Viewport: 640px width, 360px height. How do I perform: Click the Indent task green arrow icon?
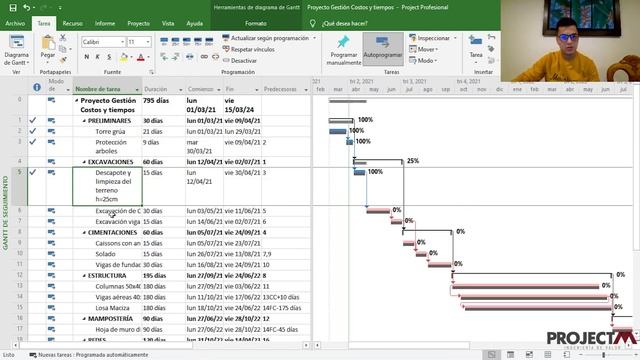point(176,57)
